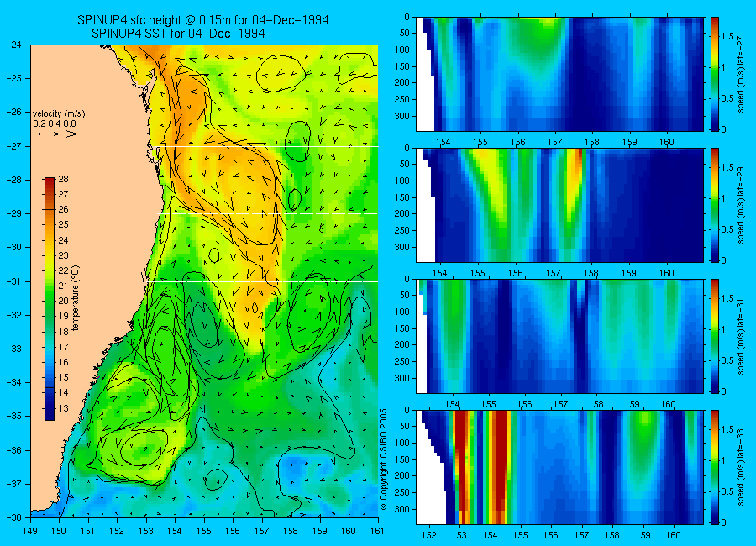The width and height of the screenshot is (756, 546).
Task: Click '0.5' on the lat=-29 speed scale
Action: (727, 229)
